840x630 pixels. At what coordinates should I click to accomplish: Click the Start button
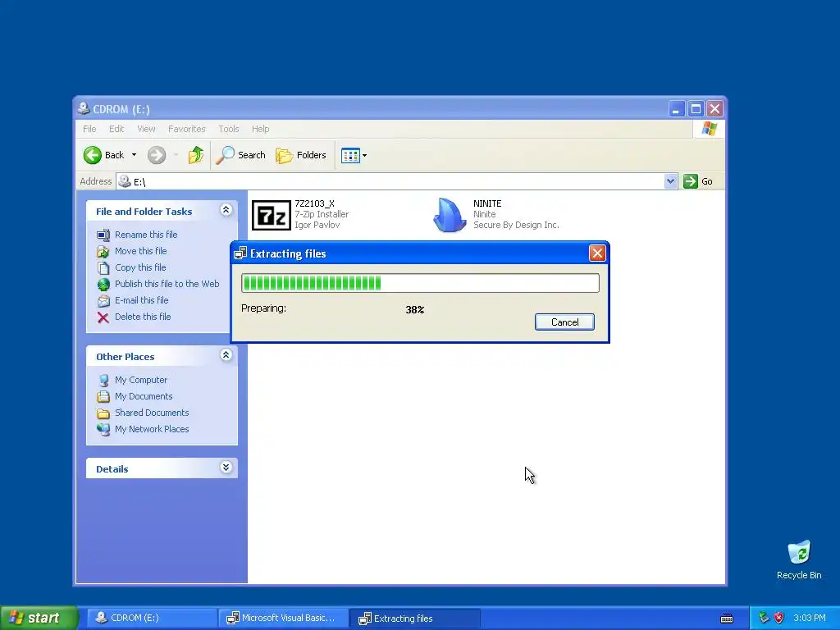pos(39,619)
